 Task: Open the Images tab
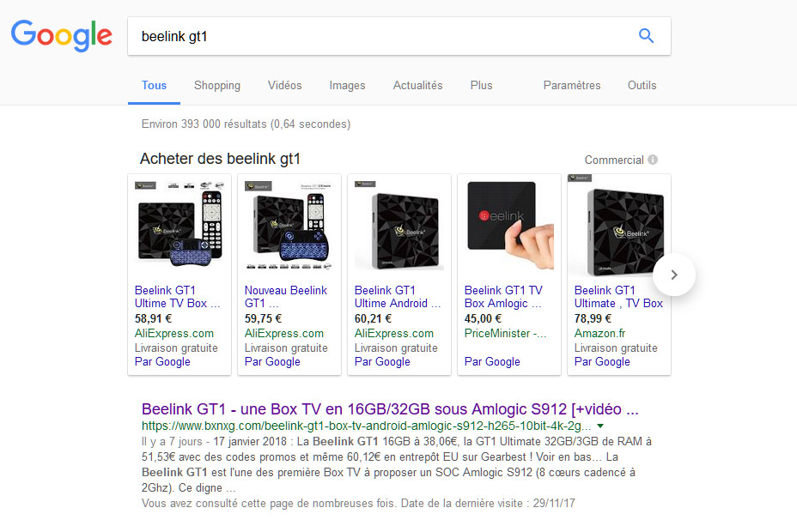pyautogui.click(x=347, y=85)
